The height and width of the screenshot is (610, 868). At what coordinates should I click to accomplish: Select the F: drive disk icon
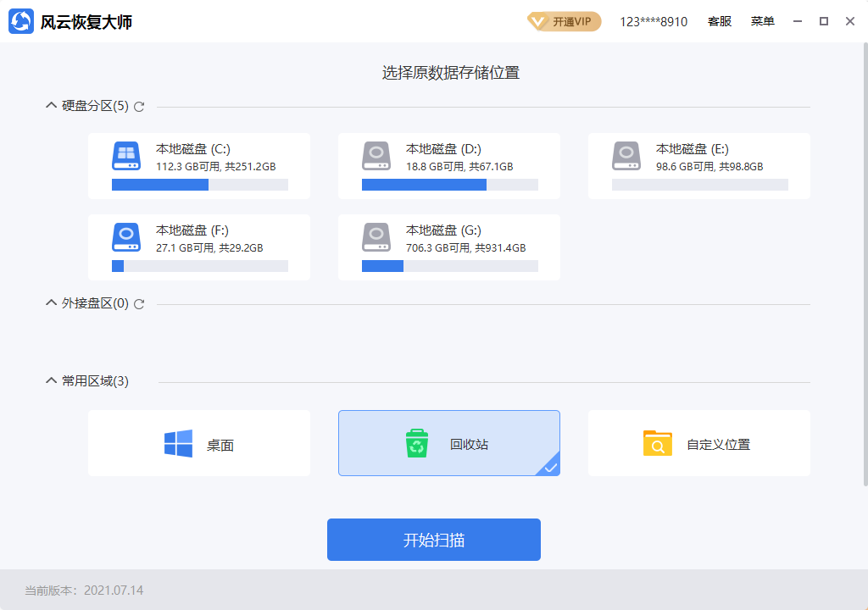click(126, 237)
